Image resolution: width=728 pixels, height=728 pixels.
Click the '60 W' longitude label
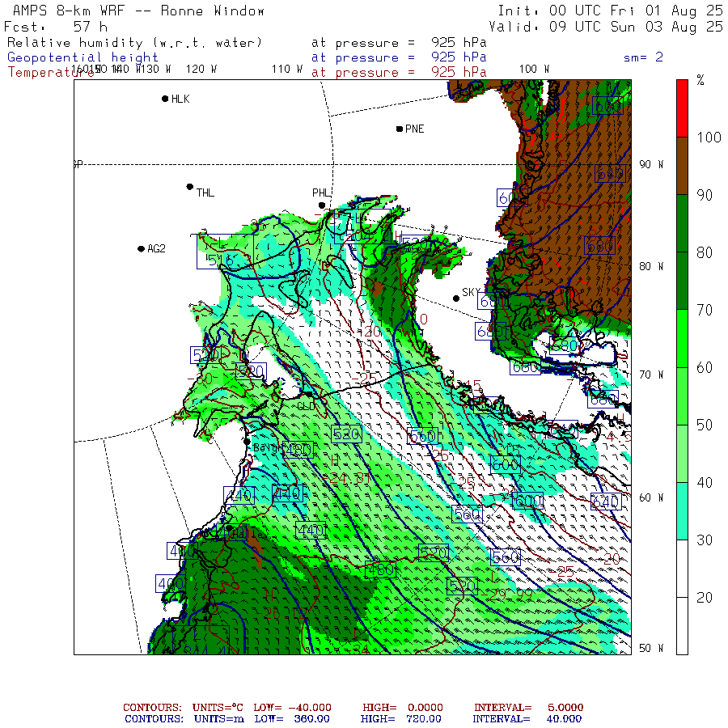point(651,497)
